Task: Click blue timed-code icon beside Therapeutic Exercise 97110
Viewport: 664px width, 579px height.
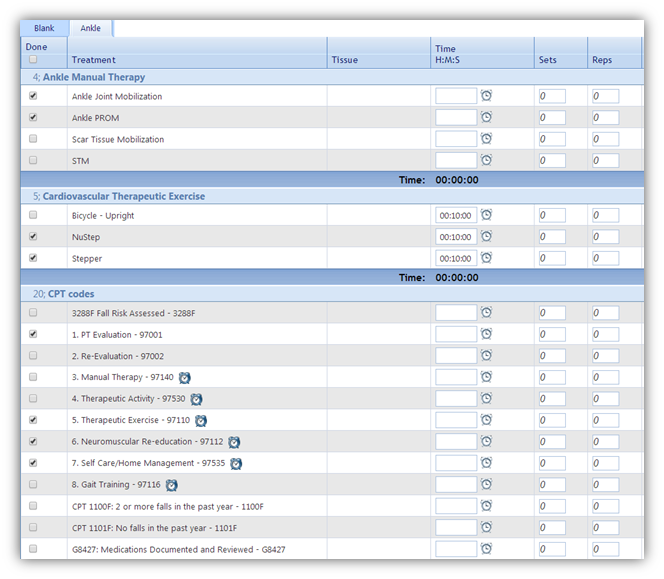Action: tap(201, 421)
